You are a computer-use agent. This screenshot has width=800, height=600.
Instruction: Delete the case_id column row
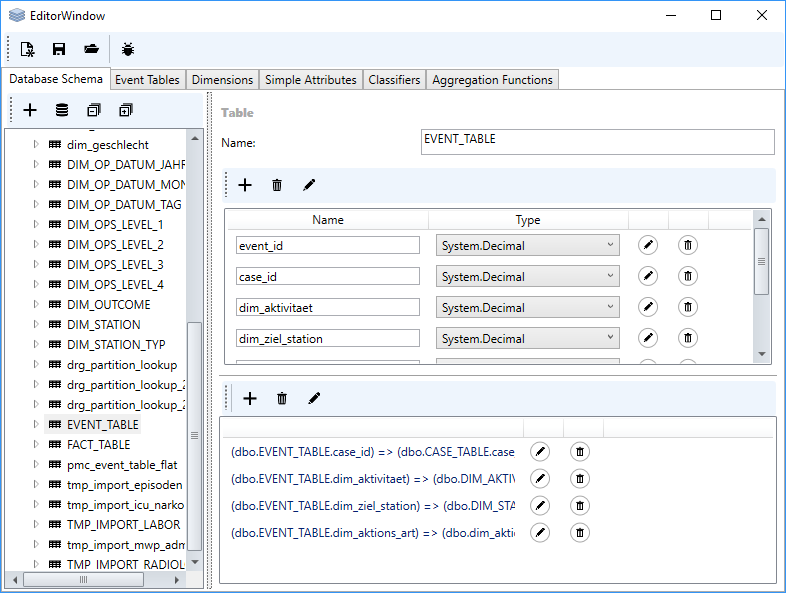(688, 276)
